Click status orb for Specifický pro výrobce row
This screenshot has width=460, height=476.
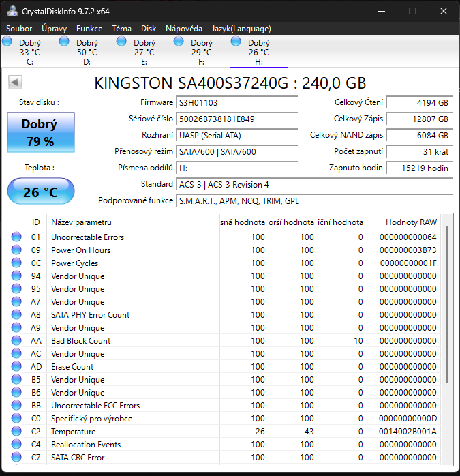16,418
